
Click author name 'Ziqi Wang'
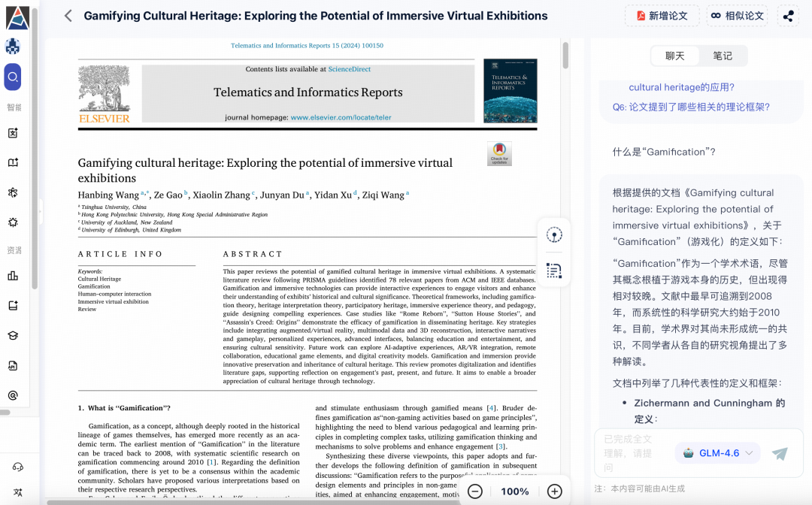pos(383,195)
